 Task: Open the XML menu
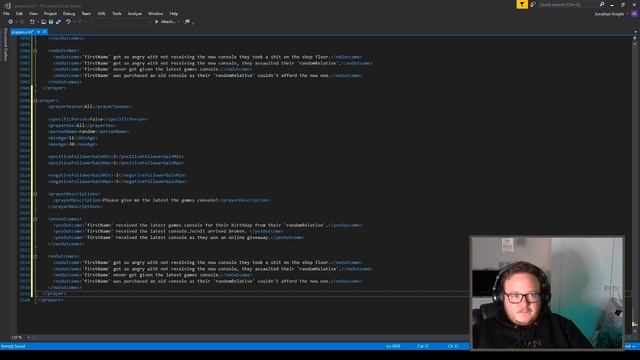click(x=101, y=13)
